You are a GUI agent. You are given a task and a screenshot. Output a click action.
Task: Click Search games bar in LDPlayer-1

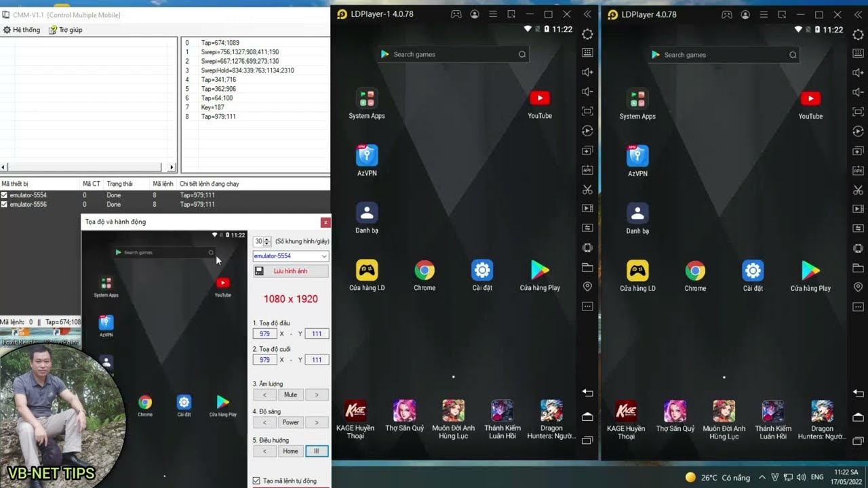(x=453, y=54)
